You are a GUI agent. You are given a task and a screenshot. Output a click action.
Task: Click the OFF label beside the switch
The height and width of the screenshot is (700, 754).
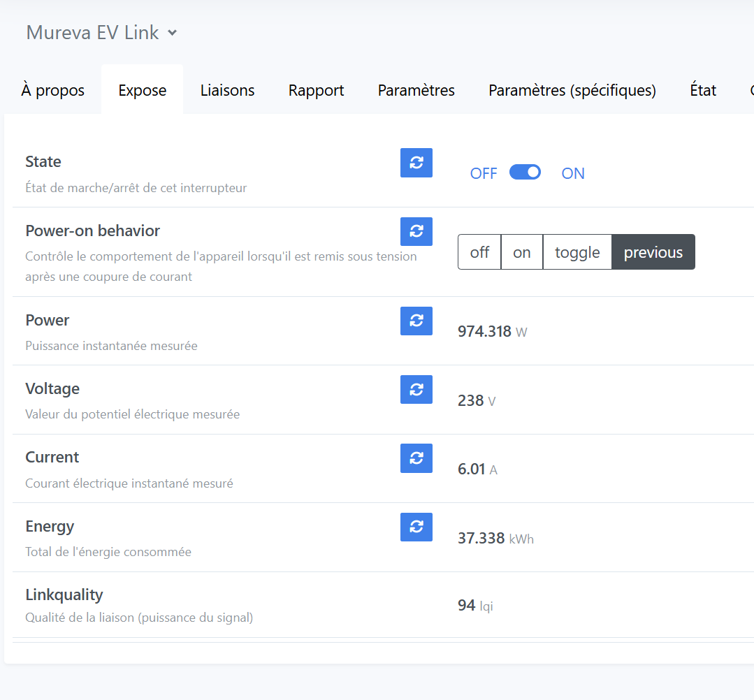click(484, 174)
